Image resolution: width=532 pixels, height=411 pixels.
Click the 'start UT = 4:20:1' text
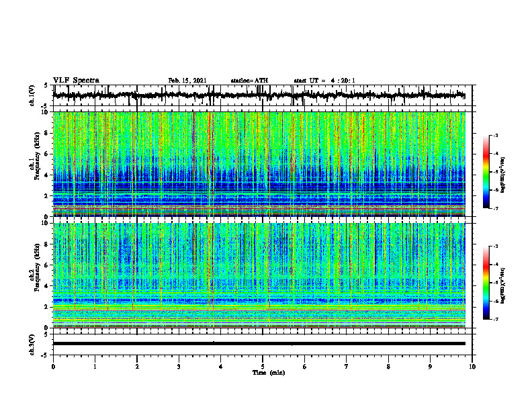pyautogui.click(x=324, y=81)
